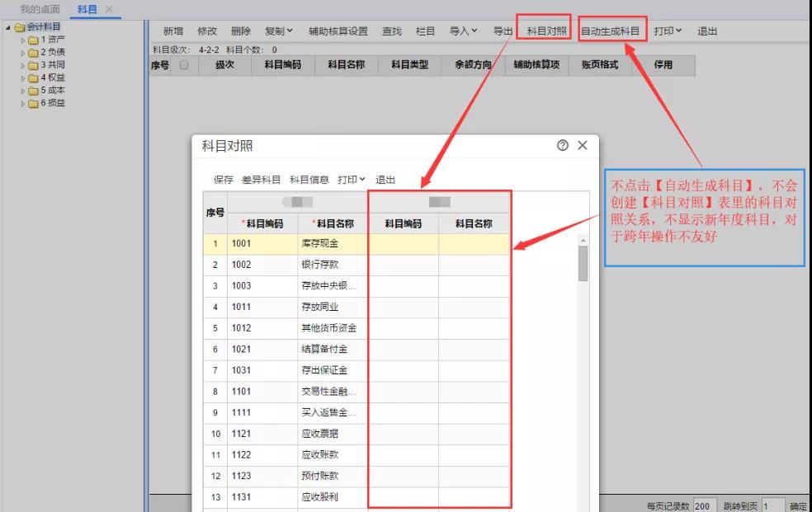Collapse the 会计科目 root node

point(7,27)
